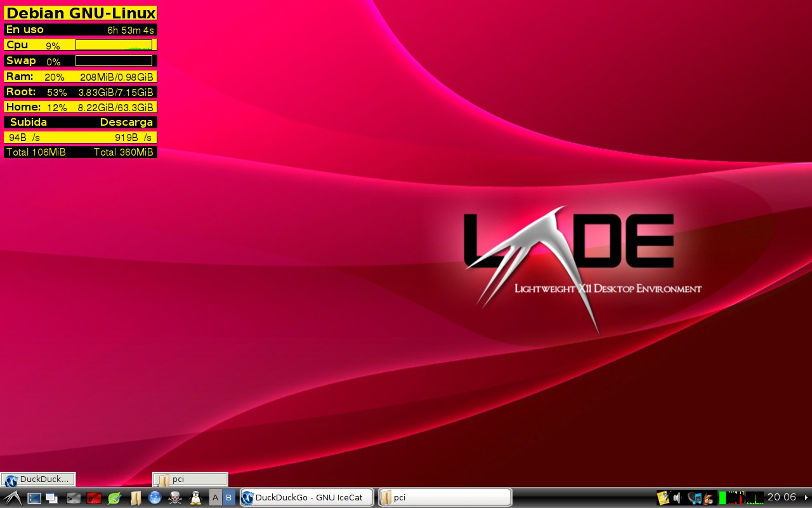The image size is (812, 508).
Task: Focus the pci window taskbar button
Action: pos(445,497)
